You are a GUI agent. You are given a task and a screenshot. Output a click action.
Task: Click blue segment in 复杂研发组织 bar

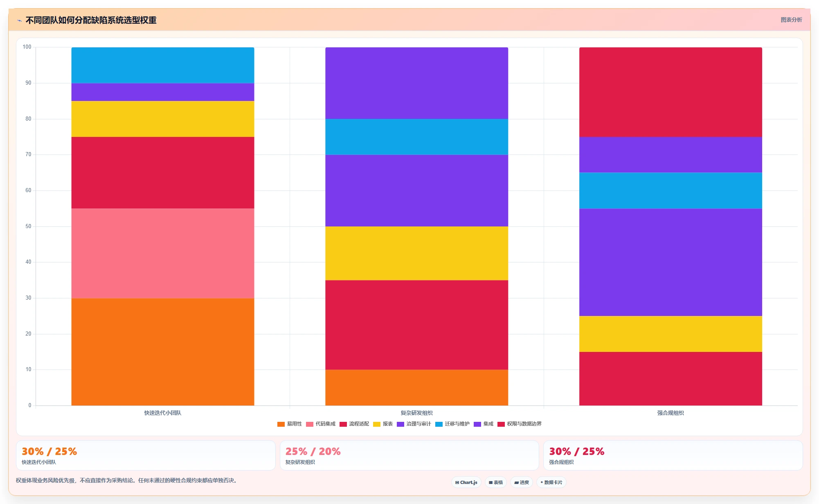(417, 137)
